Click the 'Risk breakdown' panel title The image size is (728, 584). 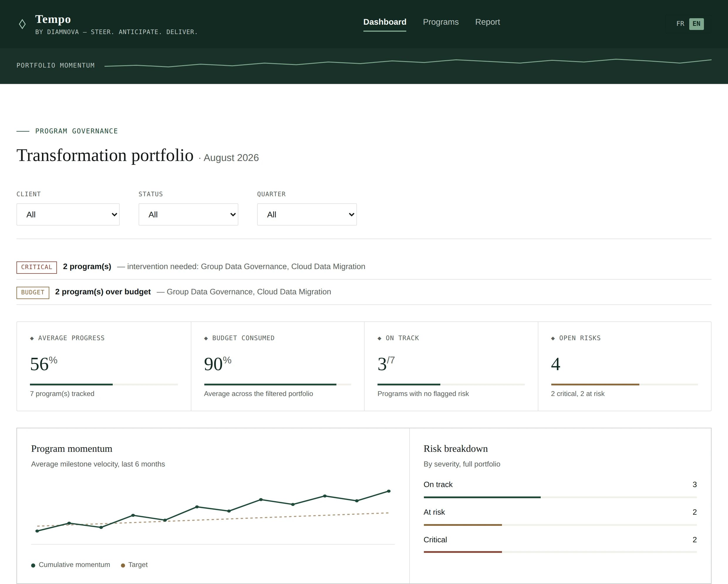coord(456,449)
